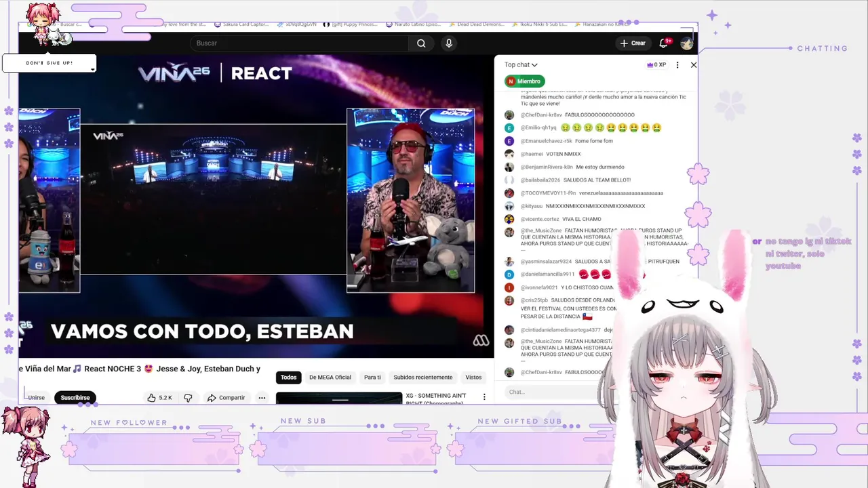Viewport: 868px width, 488px height.
Task: Click the 'SALUDOS AL TEAM BELLOT!' message
Action: tap(597, 180)
